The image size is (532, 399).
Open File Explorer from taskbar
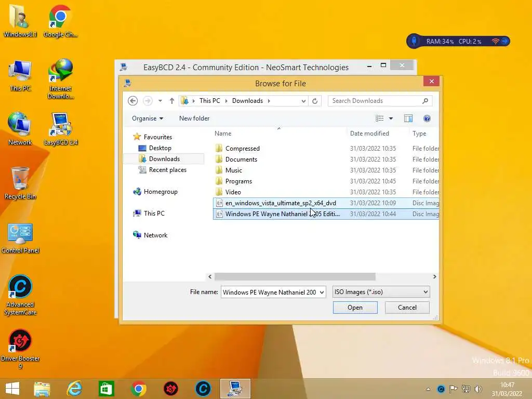tap(42, 389)
